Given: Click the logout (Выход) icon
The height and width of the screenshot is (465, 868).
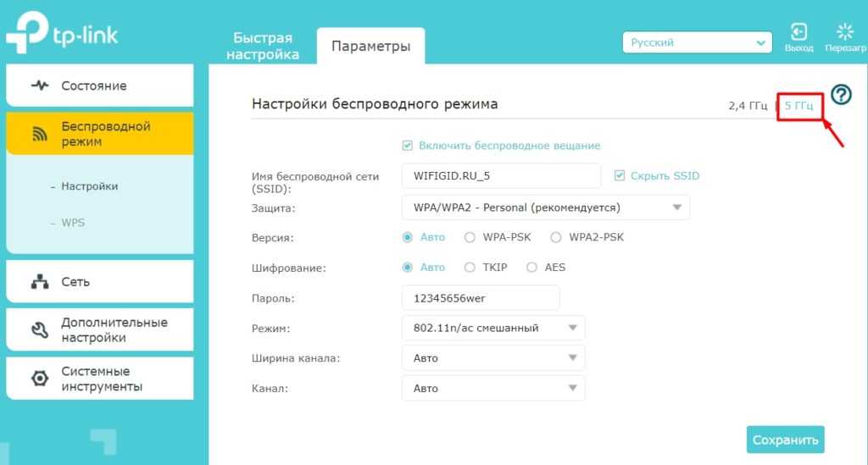Looking at the screenshot, I should tap(798, 32).
